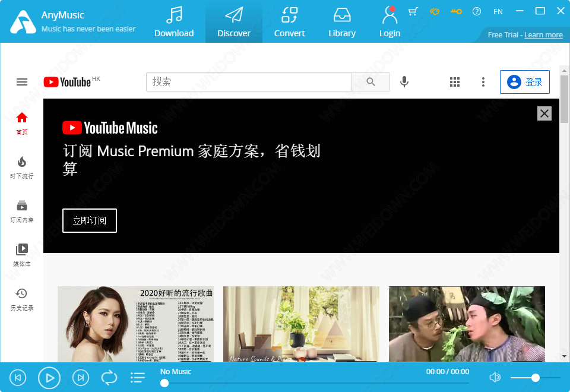This screenshot has width=570, height=392.
Task: Open the Login section
Action: coord(389,22)
